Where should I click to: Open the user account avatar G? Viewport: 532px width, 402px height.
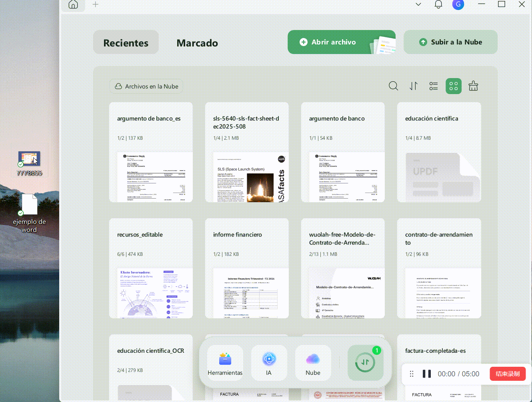point(458,4)
